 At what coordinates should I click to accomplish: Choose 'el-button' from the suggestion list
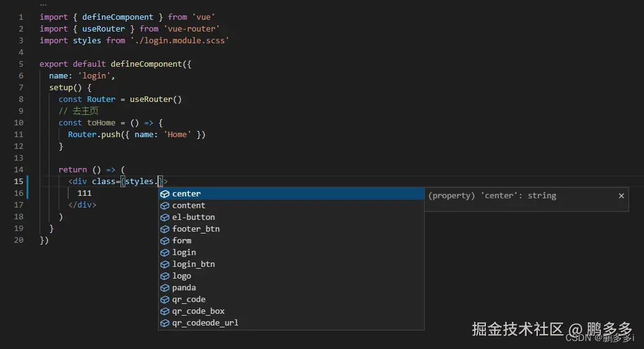click(291, 217)
